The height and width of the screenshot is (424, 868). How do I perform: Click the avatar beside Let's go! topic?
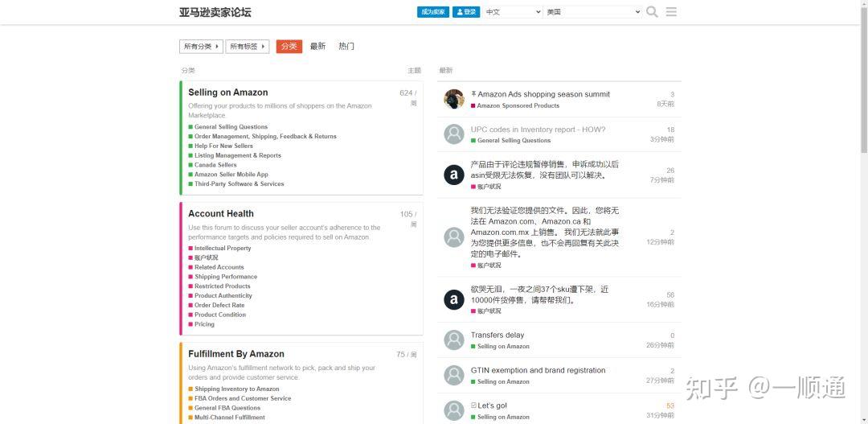[x=454, y=410]
